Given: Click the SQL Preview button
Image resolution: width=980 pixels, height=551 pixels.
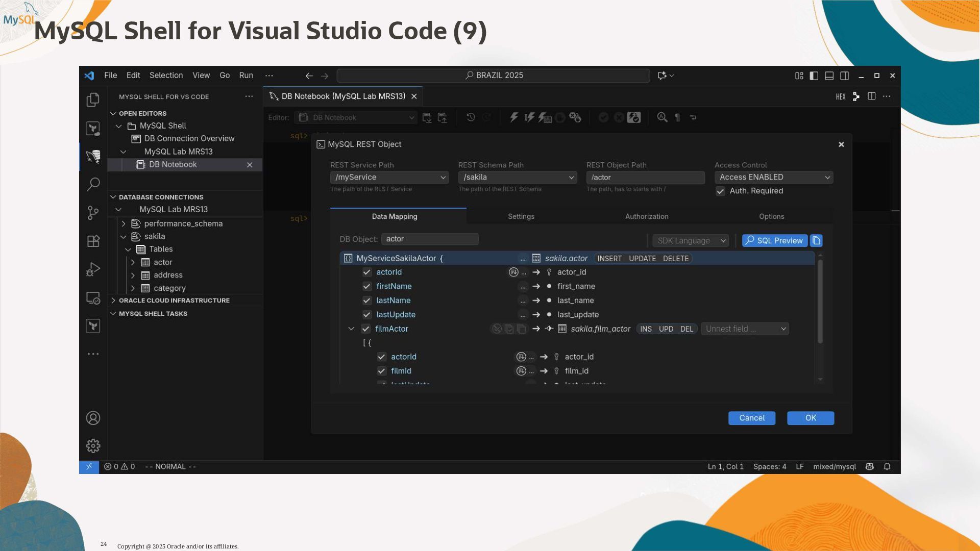Looking at the screenshot, I should (x=774, y=240).
